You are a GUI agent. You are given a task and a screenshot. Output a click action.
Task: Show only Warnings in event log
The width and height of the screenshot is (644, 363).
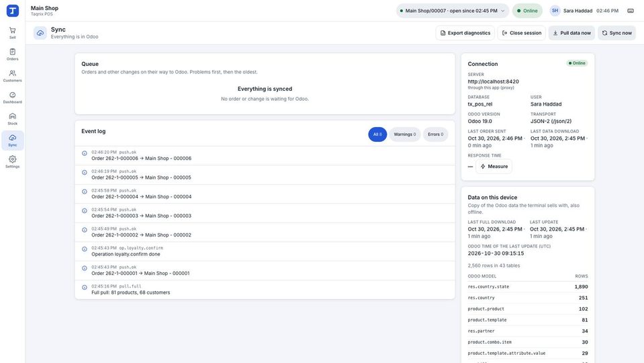coord(404,134)
